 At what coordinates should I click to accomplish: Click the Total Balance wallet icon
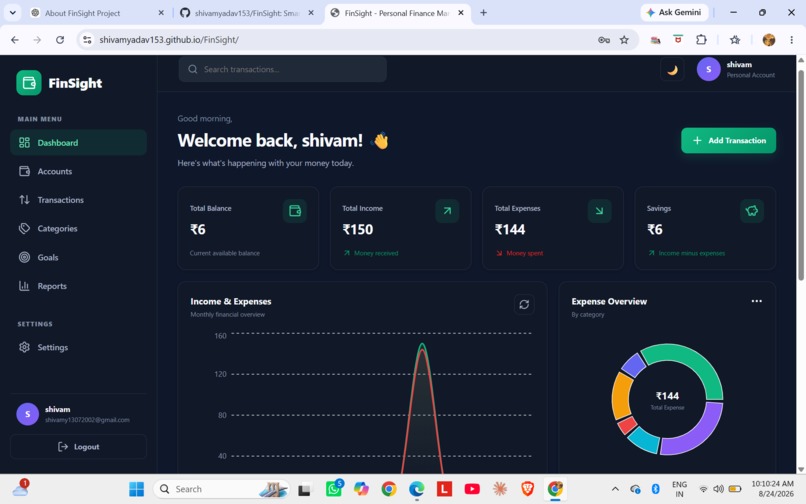(x=295, y=211)
